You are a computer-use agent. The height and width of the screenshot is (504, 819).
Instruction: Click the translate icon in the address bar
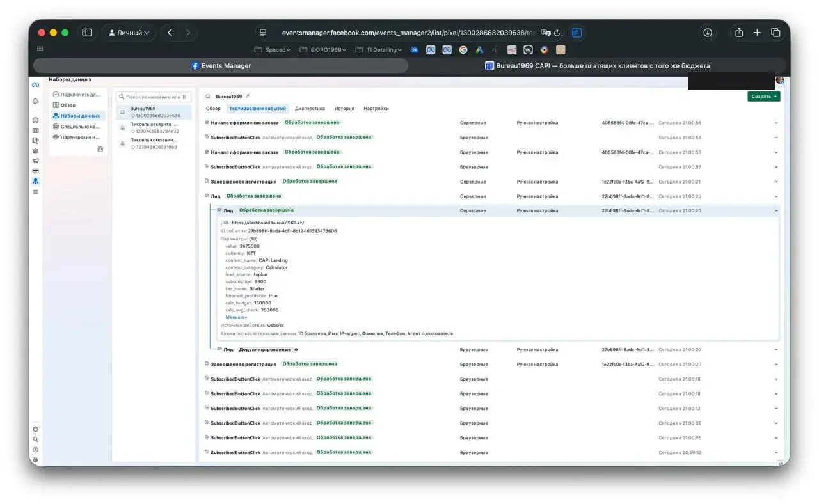[x=545, y=33]
